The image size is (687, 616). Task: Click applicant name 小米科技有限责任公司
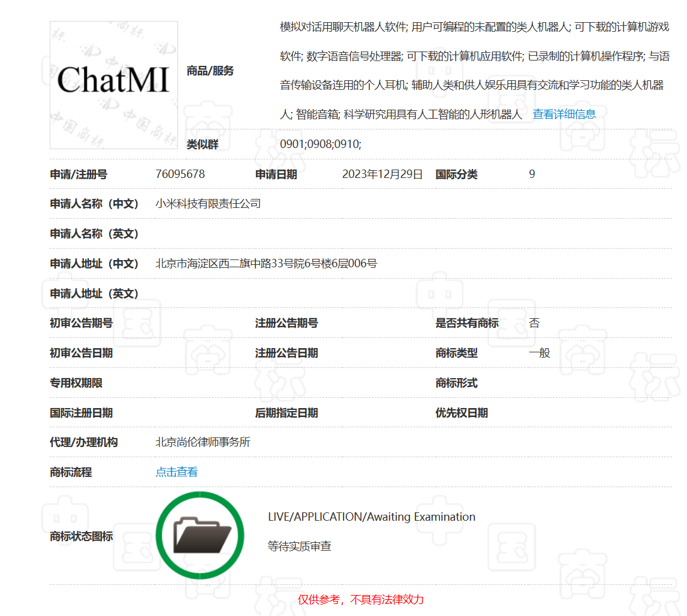click(x=208, y=204)
